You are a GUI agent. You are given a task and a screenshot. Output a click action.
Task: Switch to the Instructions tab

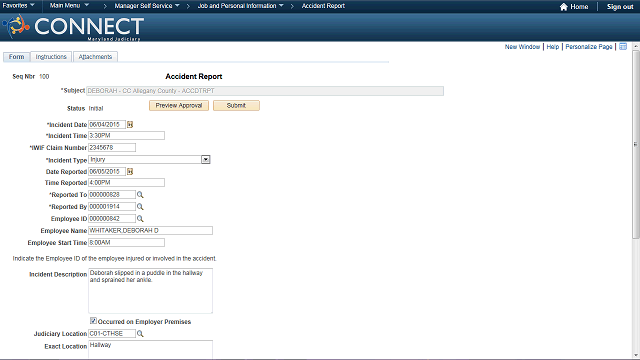51,57
